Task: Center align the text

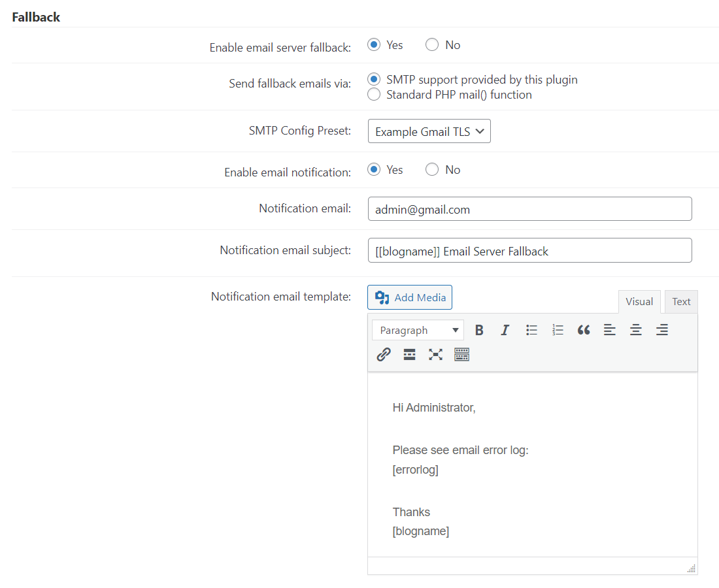Action: (636, 330)
